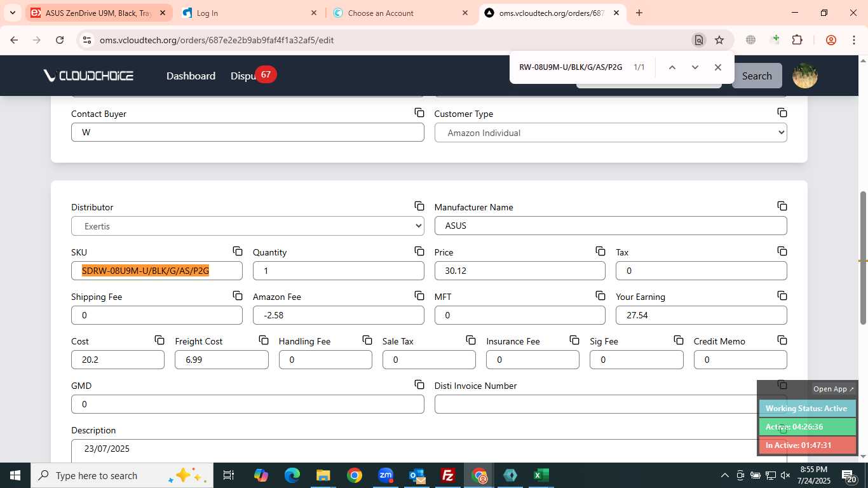The width and height of the screenshot is (868, 488).
Task: Switch to the Log In tab
Action: tap(248, 13)
